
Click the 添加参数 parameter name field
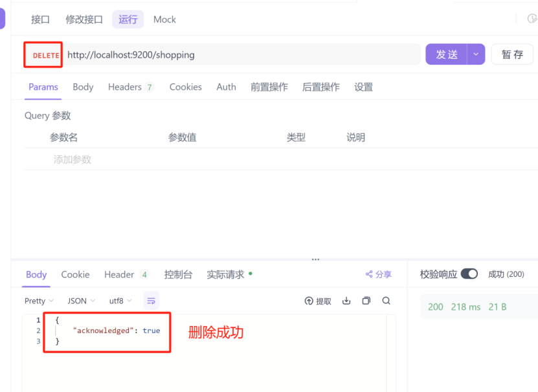(x=72, y=160)
